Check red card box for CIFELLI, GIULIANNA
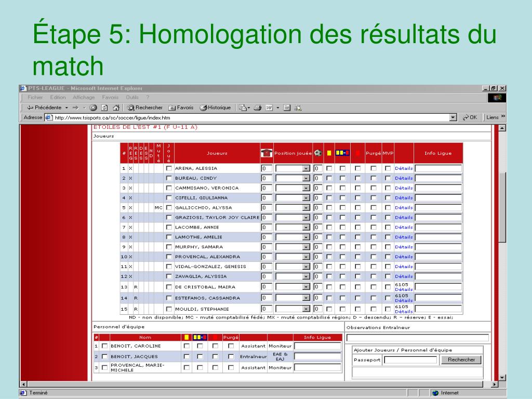 click(357, 198)
